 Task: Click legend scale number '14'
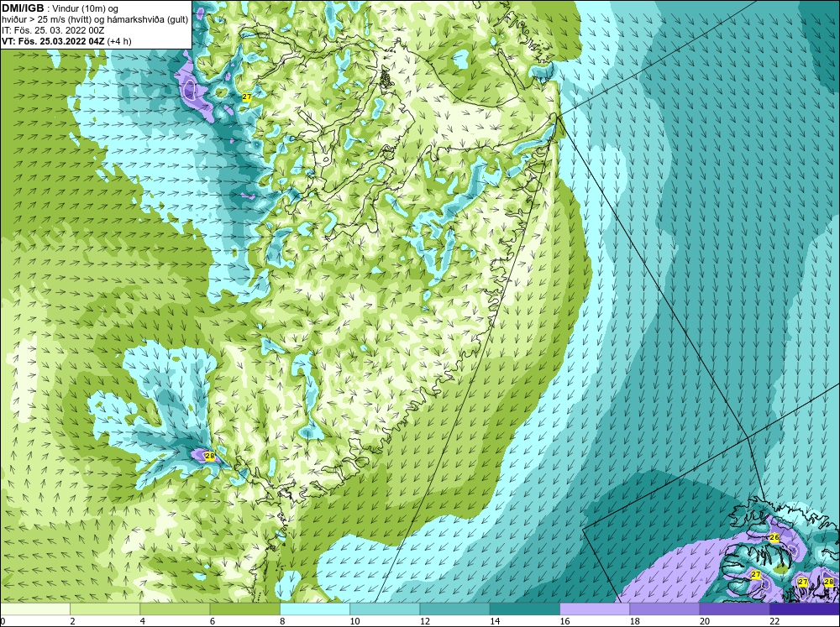495,621
